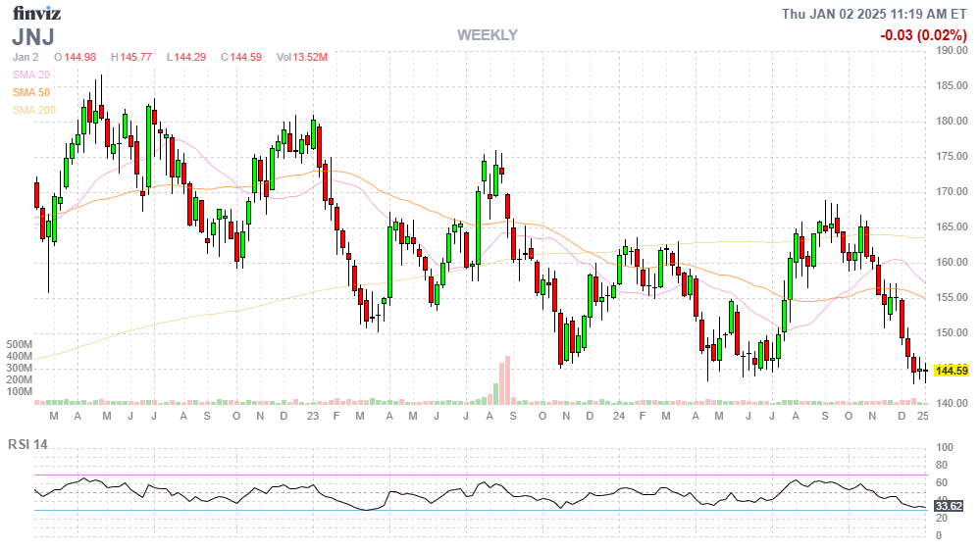Viewport: 980px width, 551px height.
Task: Click the 150.00 price axis label
Action: coord(952,333)
